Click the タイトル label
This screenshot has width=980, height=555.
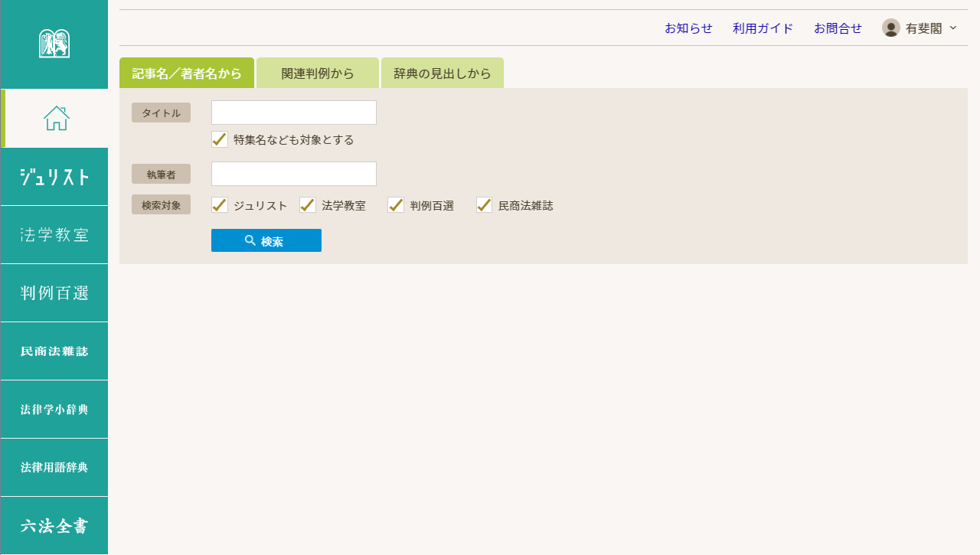161,113
